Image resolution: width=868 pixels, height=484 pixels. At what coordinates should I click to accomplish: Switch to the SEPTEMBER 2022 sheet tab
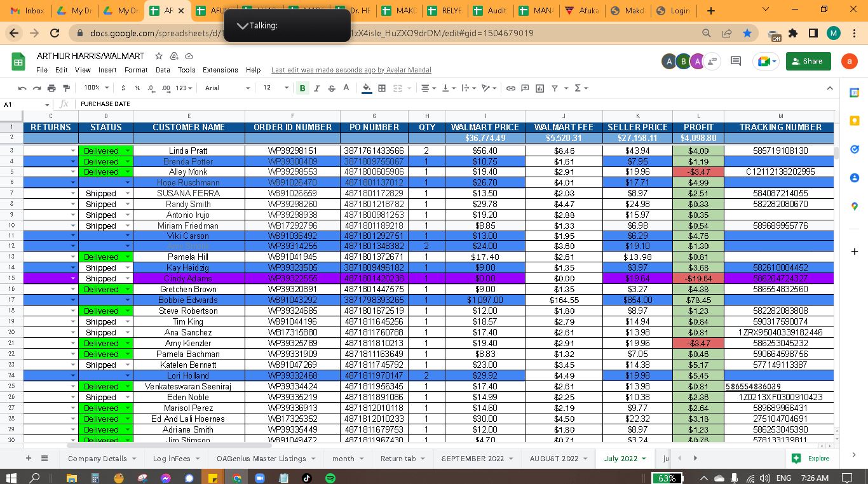(x=473, y=458)
